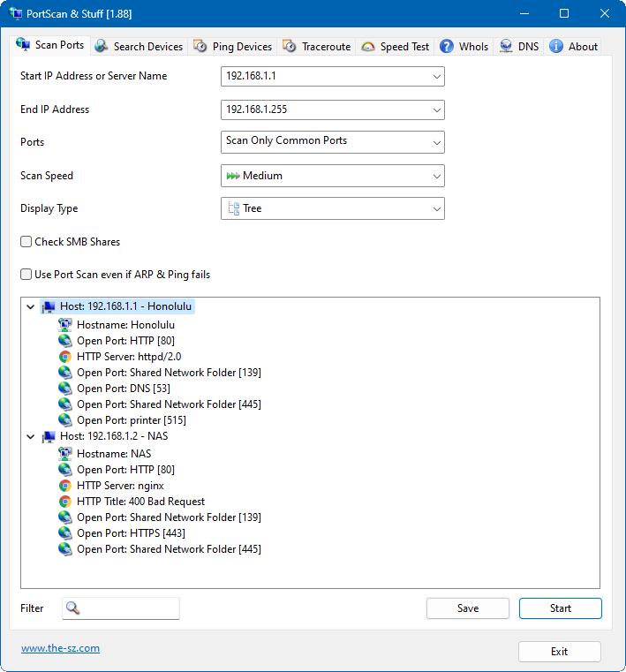
Task: Switch to the Ping Devices tab
Action: pos(233,46)
